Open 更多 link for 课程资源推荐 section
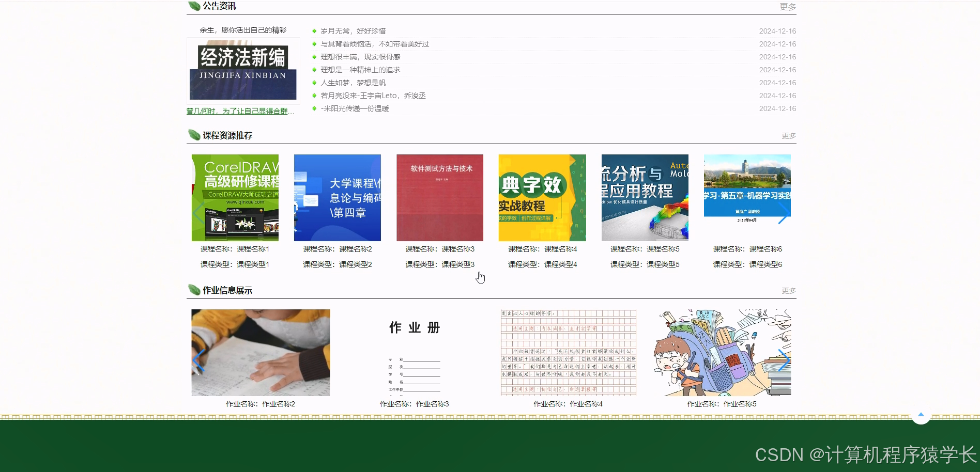 point(788,135)
